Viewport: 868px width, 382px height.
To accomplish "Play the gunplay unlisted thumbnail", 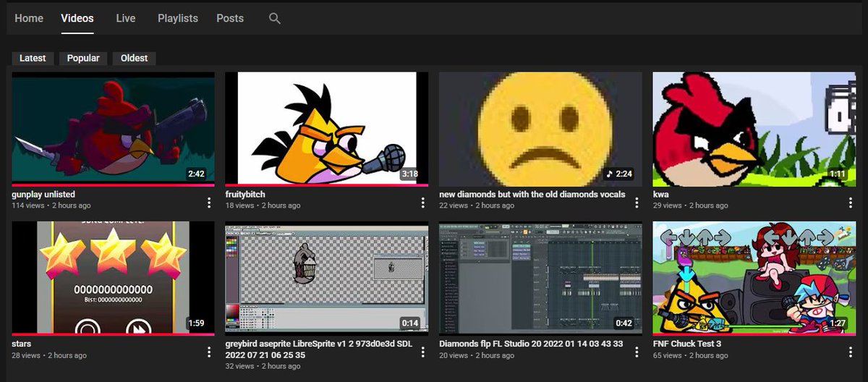I will tap(114, 129).
